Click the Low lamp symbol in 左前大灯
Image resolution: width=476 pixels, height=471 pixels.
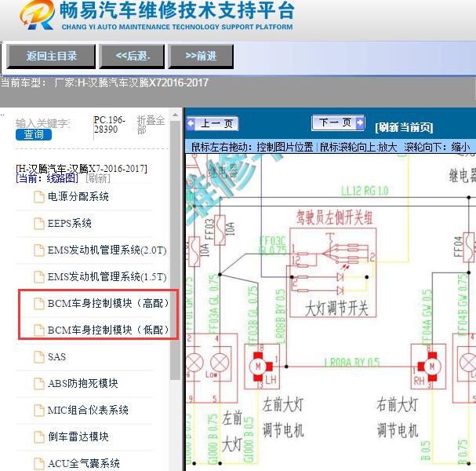coord(220,363)
